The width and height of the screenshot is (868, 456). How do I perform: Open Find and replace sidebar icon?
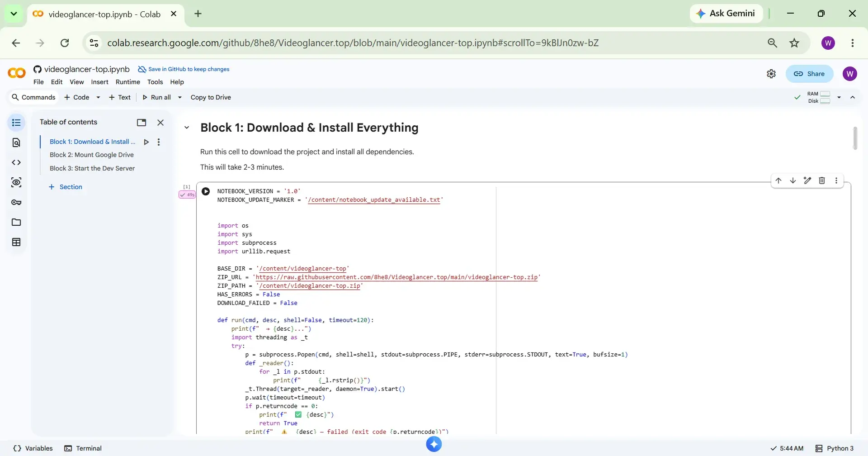(x=16, y=142)
